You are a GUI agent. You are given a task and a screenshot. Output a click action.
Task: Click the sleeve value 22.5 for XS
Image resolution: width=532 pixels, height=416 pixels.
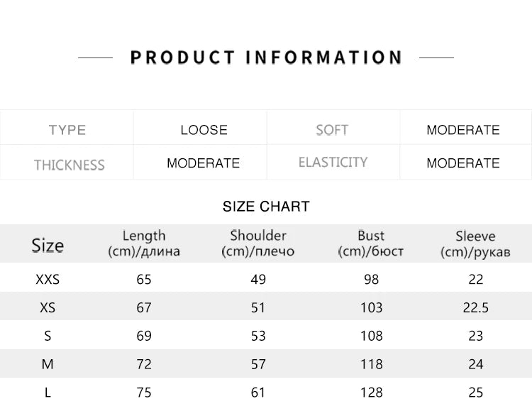[x=475, y=308]
